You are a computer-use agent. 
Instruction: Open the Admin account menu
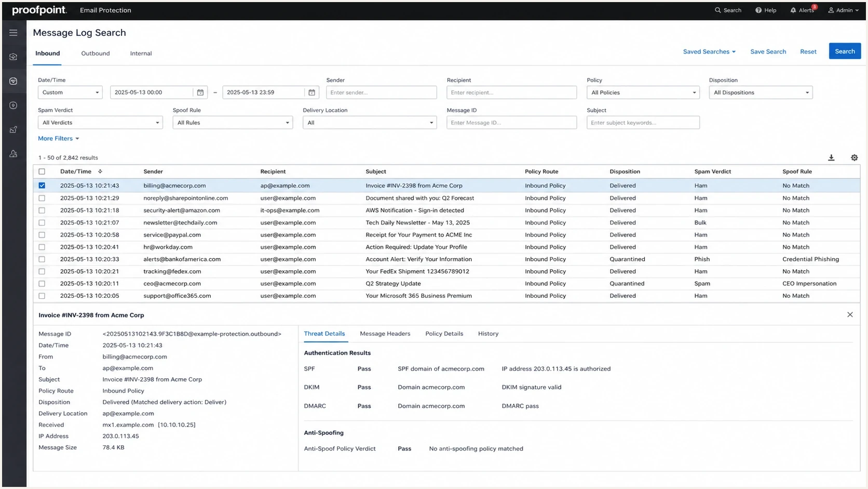pos(843,10)
